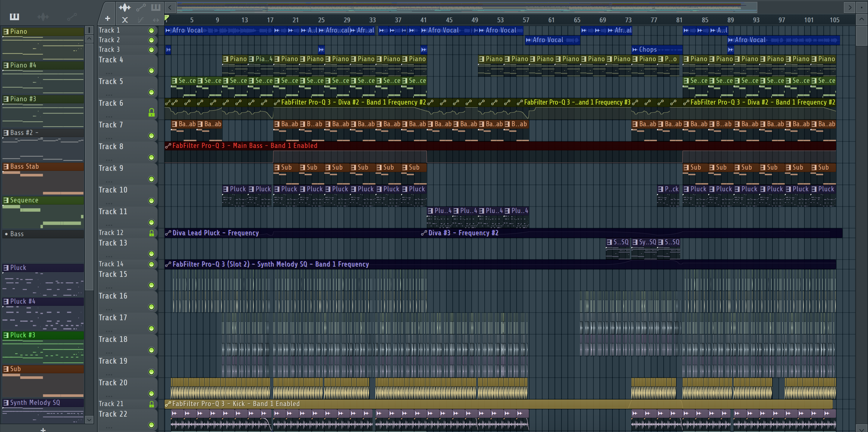
Task: Mute Track 1 using its green light
Action: (151, 31)
